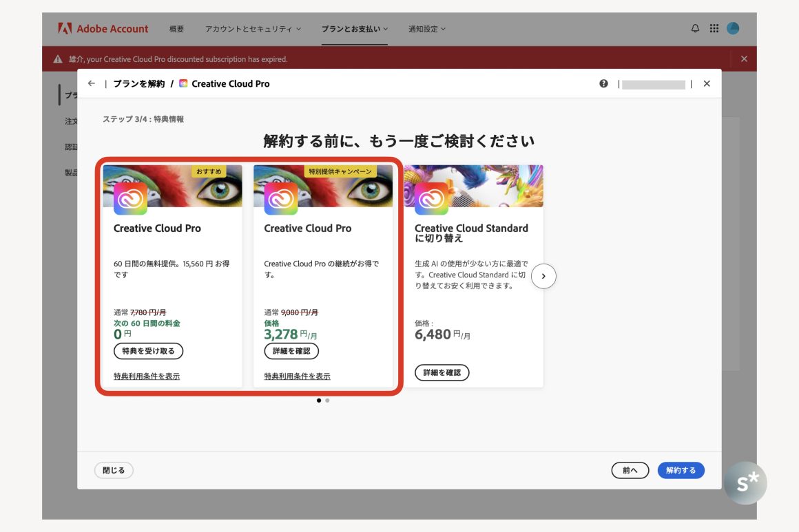Open the help question mark icon

pos(603,83)
